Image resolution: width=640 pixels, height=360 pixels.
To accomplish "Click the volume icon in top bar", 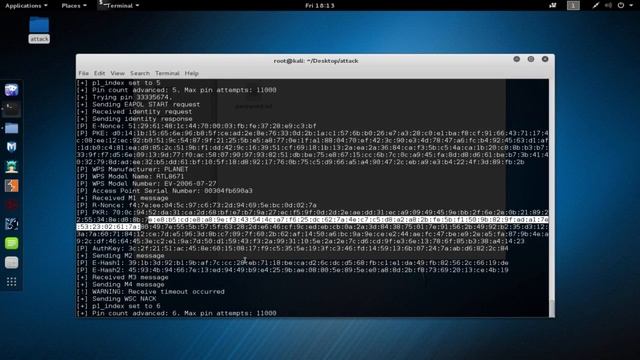I will (609, 5).
